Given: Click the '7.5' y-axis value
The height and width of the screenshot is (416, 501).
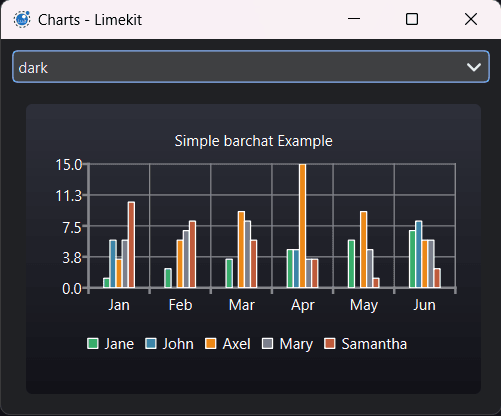Looking at the screenshot, I should click(x=72, y=227).
